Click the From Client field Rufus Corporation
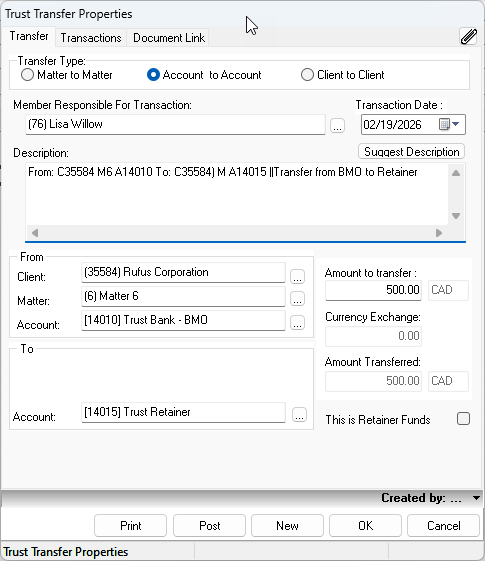 click(183, 273)
